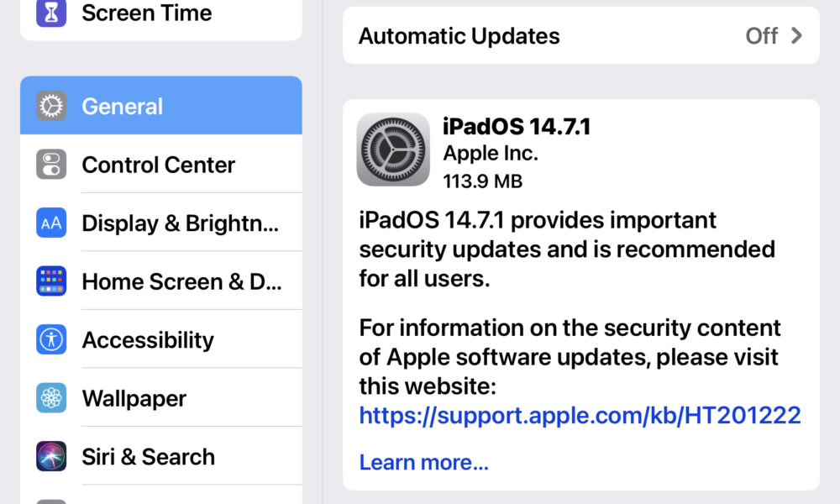
Task: Tap the Display & Brightness AA icon
Action: tap(51, 223)
